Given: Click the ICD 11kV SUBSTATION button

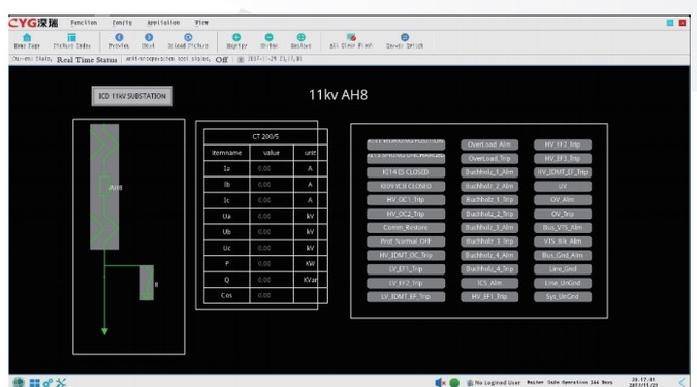Looking at the screenshot, I should click(132, 96).
